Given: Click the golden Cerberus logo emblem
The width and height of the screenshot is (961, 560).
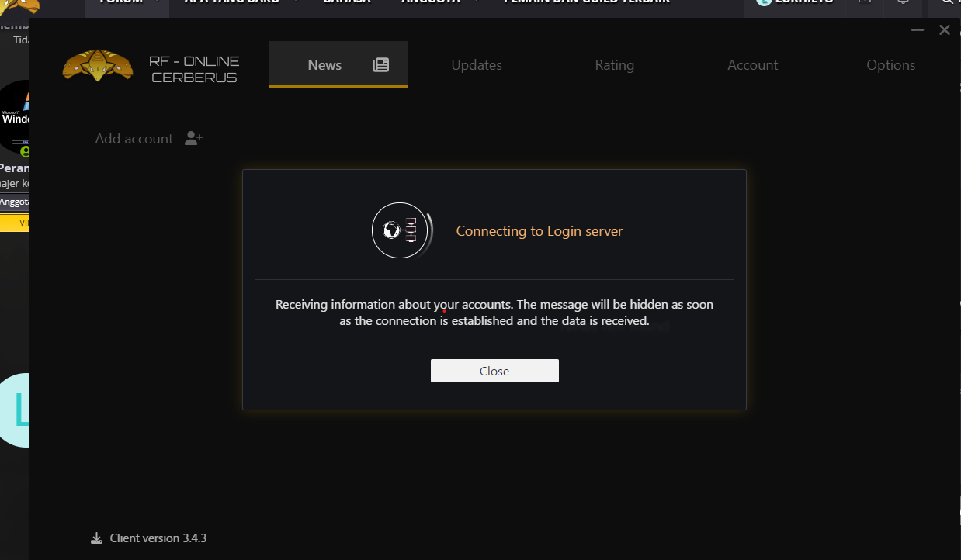Looking at the screenshot, I should click(x=98, y=67).
